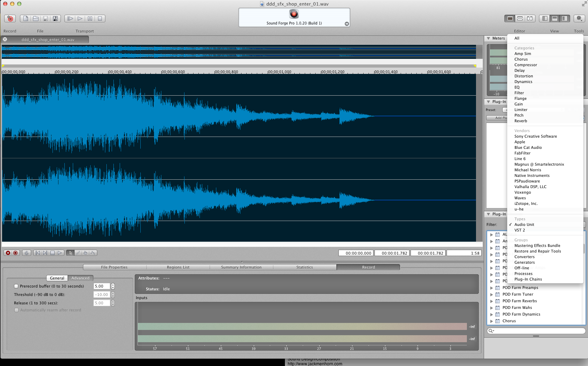Toggle the loop playback button
Image resolution: width=588 pixels, height=366 pixels.
27,253
